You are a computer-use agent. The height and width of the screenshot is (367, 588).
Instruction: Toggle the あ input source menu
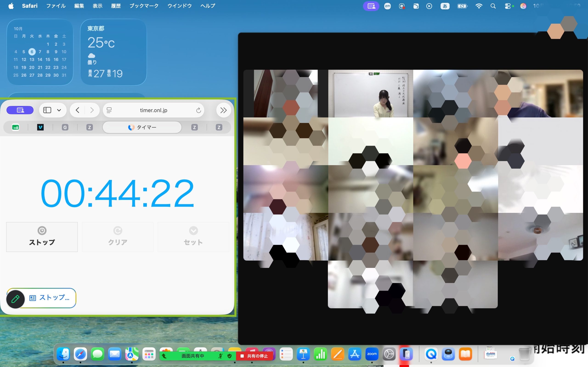(x=445, y=6)
